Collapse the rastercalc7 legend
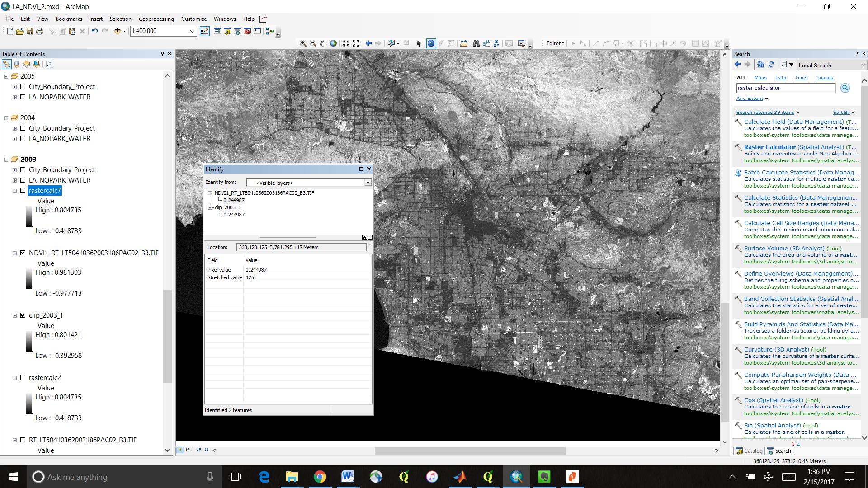The height and width of the screenshot is (488, 868). pos(14,191)
